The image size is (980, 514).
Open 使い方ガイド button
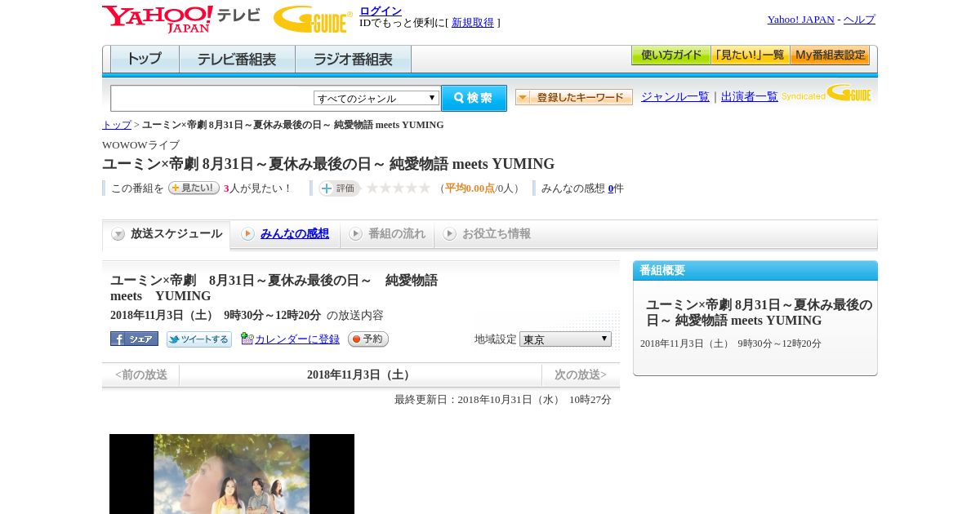(x=670, y=55)
